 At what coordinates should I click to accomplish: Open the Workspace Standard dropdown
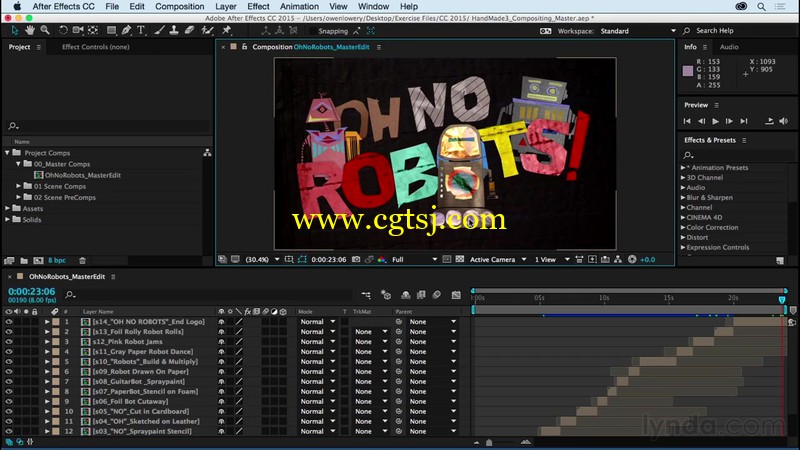coord(638,31)
